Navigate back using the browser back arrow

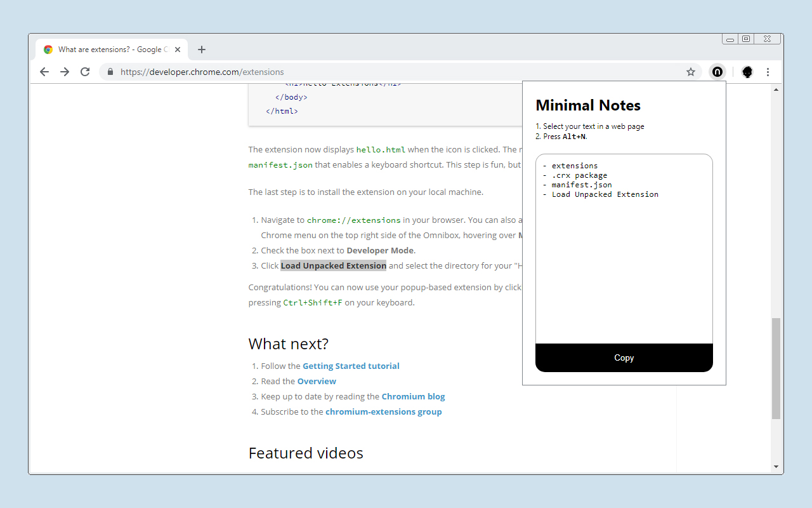click(x=44, y=72)
